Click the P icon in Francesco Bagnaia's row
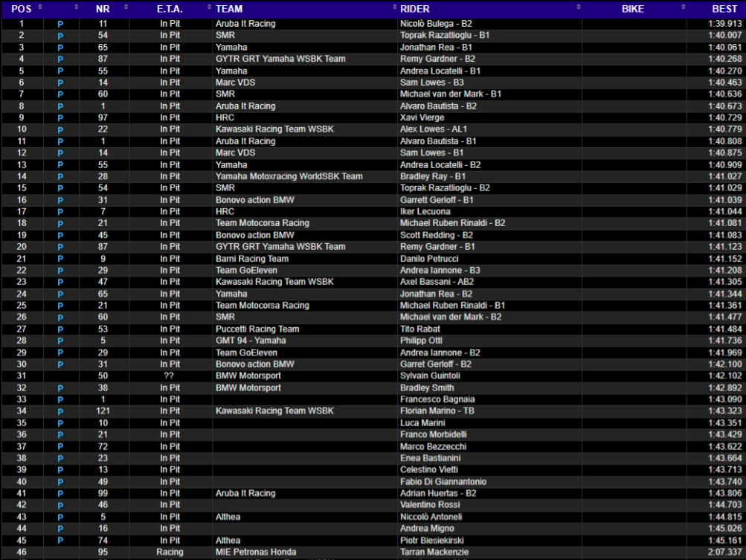 coord(60,399)
